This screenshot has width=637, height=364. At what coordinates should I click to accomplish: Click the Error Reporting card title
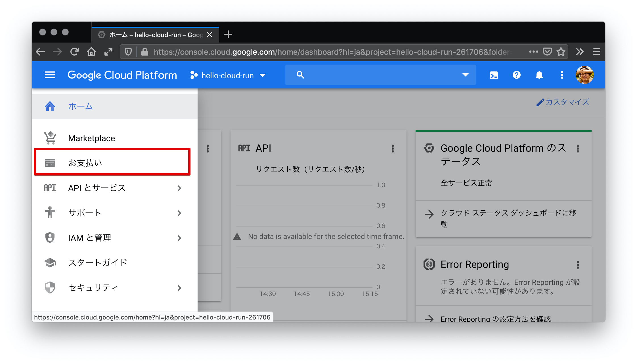(x=475, y=264)
